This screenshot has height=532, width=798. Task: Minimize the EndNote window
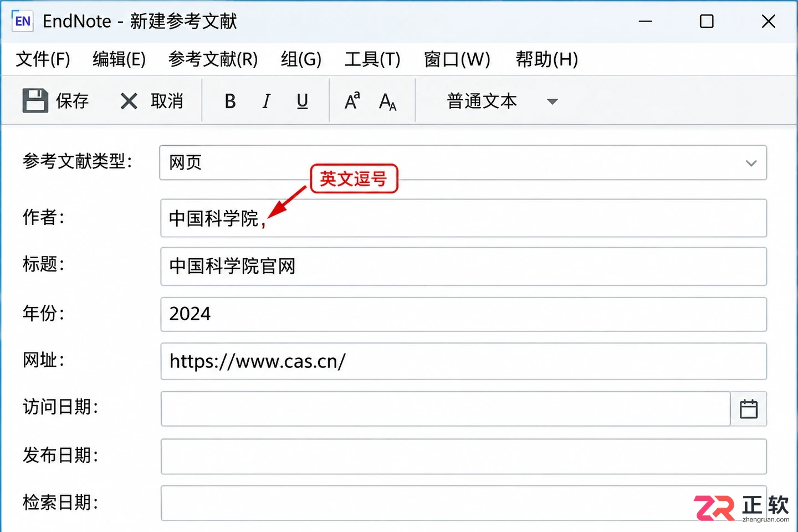tap(646, 22)
